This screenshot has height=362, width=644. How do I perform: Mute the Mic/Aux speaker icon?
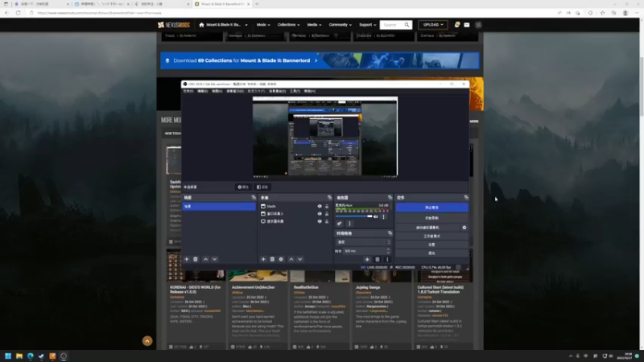pos(375,216)
